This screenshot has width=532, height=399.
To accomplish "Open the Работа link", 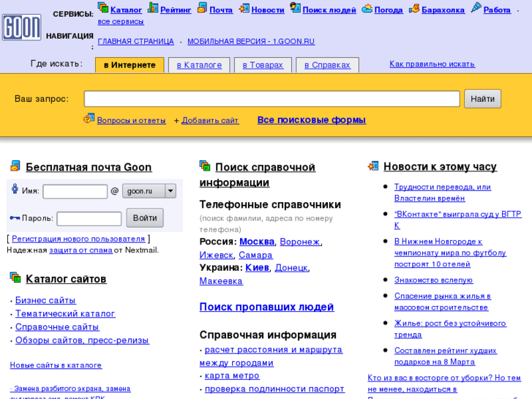I will click(497, 10).
